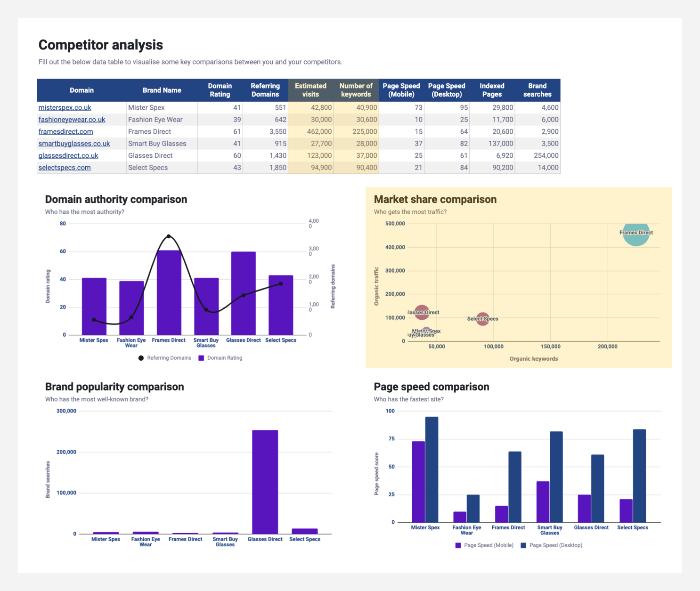The height and width of the screenshot is (591, 700).
Task: Click the Domain authority comparison heading
Action: 116,199
